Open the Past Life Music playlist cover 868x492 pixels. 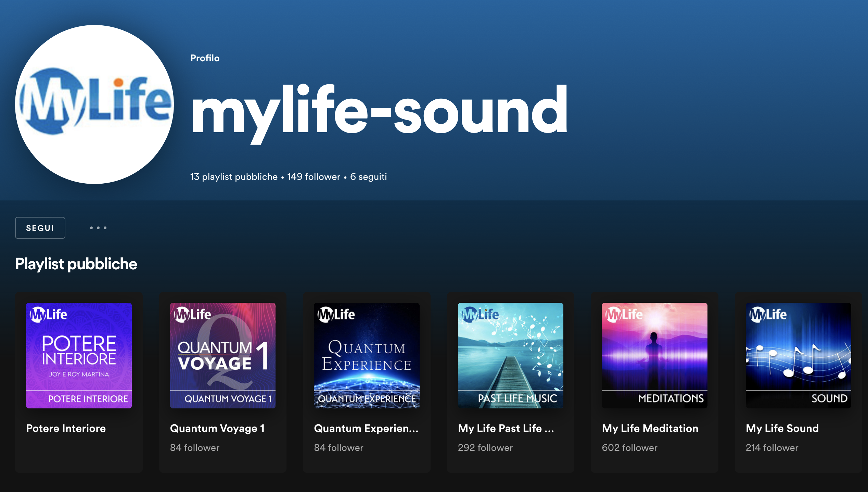point(511,355)
